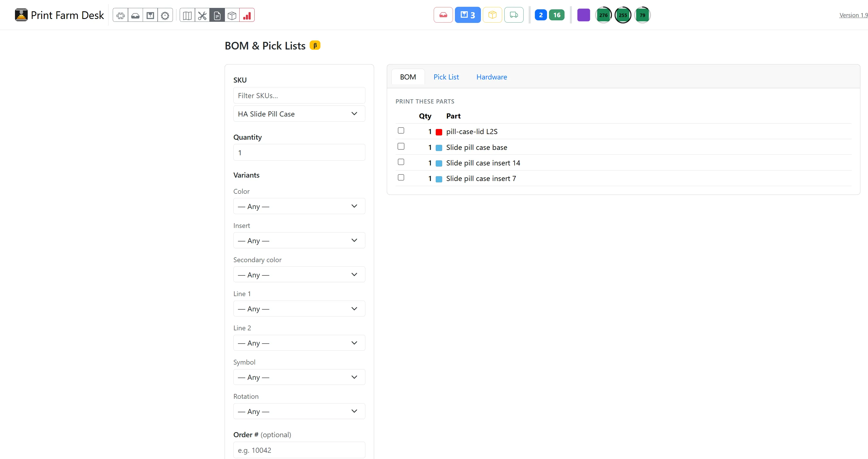The image size is (868, 459).
Task: Click the 'Slide pill case base' part name
Action: click(476, 147)
